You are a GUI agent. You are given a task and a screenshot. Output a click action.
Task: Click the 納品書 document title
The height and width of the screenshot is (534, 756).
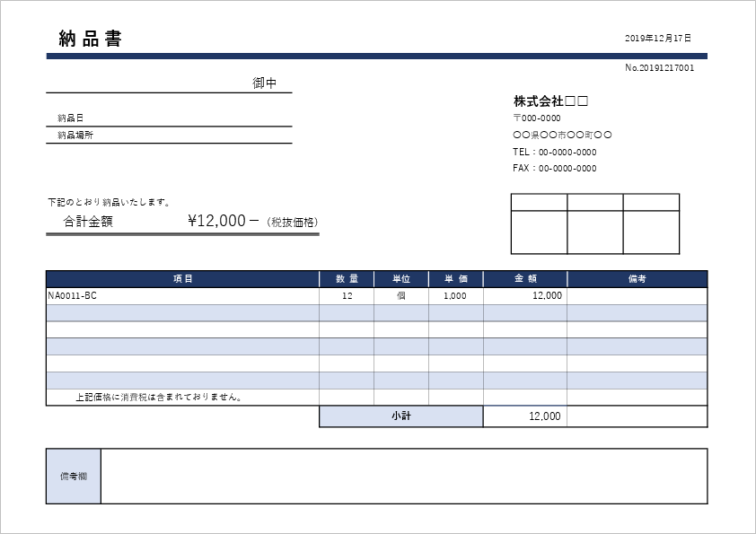pyautogui.click(x=90, y=39)
